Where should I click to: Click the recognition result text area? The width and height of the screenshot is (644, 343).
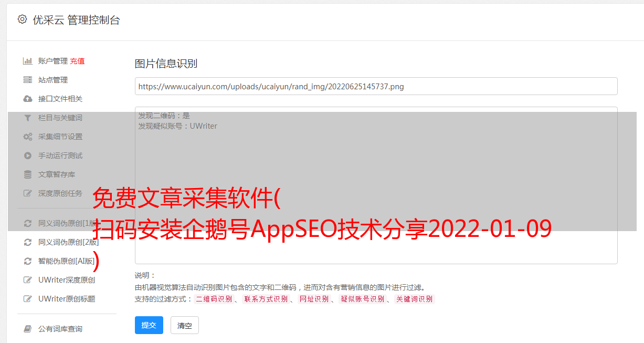376,185
